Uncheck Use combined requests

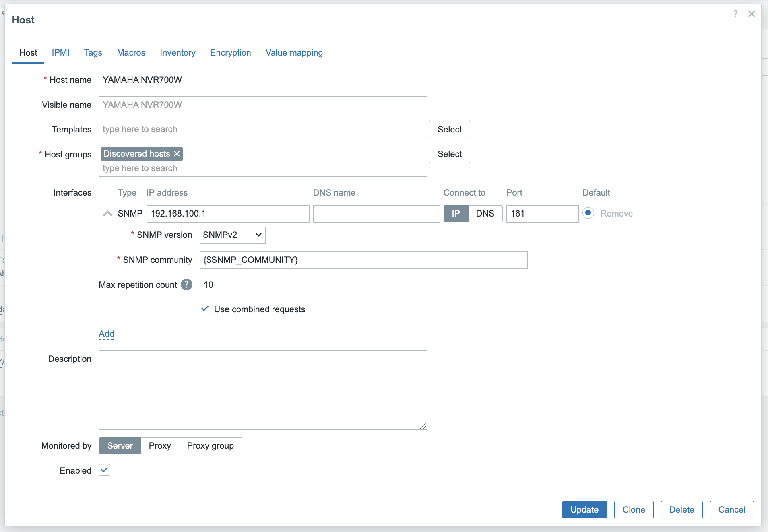205,309
